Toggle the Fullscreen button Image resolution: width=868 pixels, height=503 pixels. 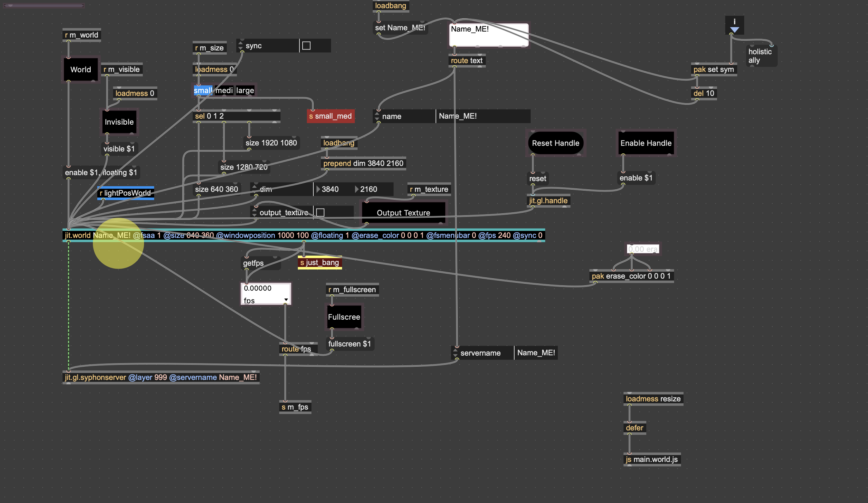coord(344,317)
